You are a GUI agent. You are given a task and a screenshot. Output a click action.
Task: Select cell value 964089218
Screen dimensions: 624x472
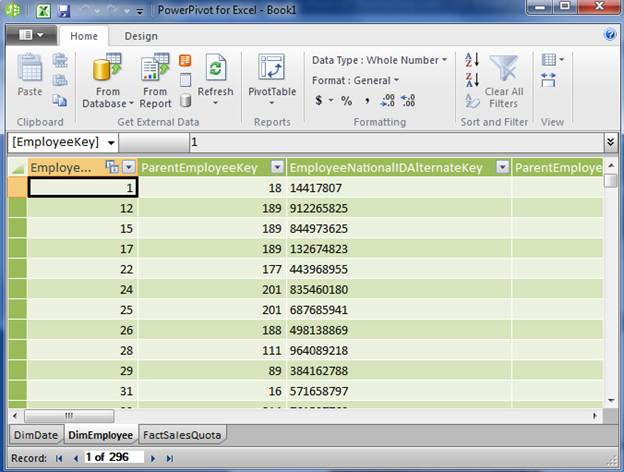click(x=399, y=350)
